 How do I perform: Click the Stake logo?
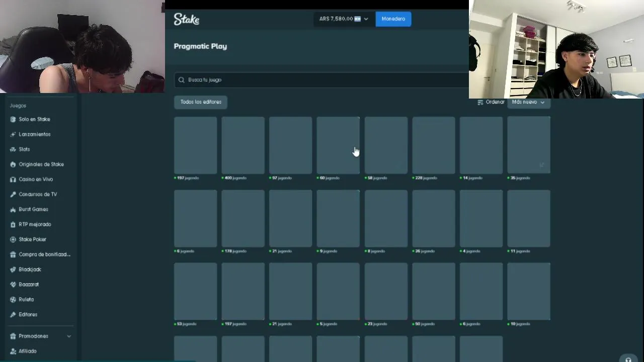tap(187, 19)
